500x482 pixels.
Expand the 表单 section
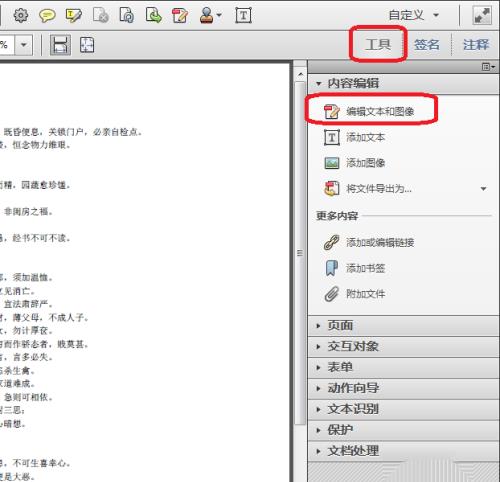pos(403,367)
